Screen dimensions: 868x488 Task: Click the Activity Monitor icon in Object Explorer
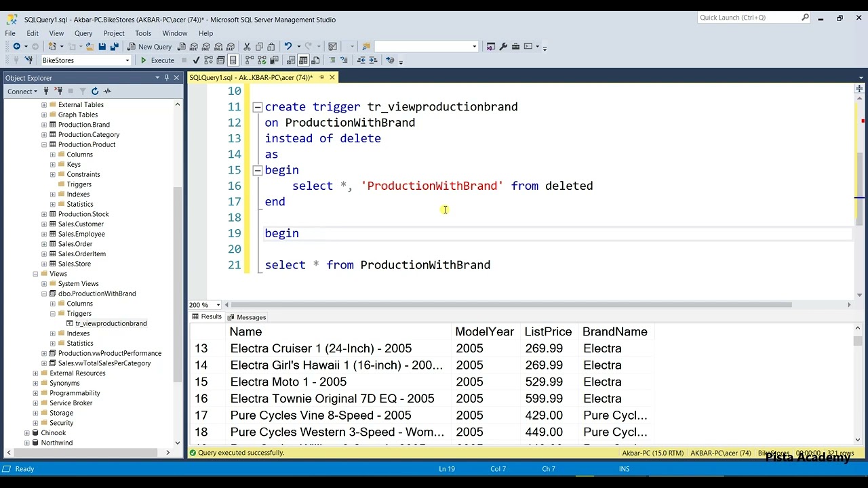coord(107,91)
